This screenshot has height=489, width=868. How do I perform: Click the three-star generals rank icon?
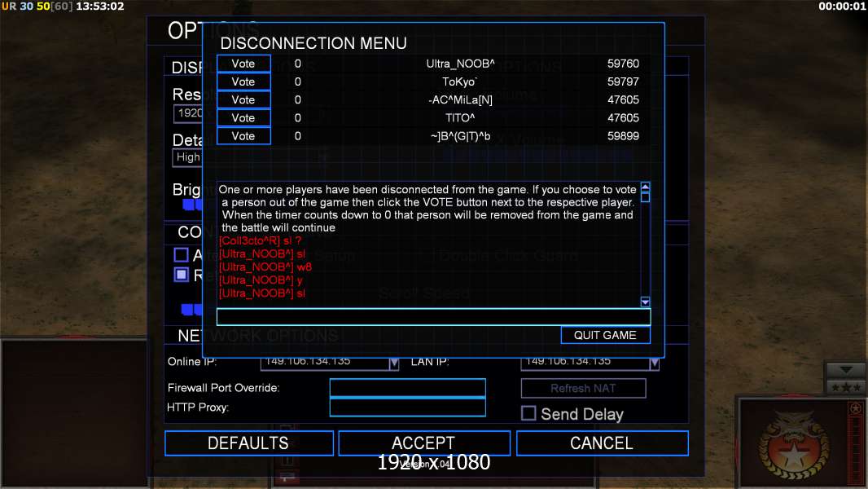pyautogui.click(x=846, y=387)
